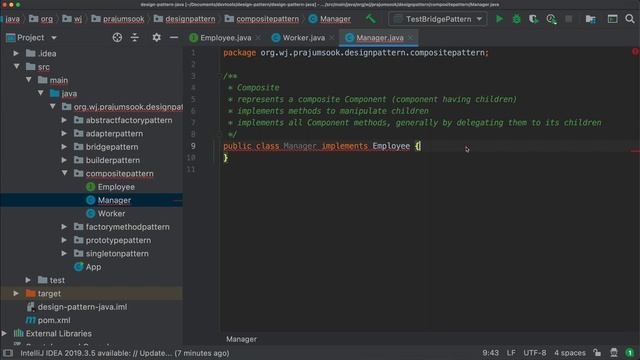
Task: Open IntelliJ IDEA 2019.3.5 update notification
Action: (124, 353)
